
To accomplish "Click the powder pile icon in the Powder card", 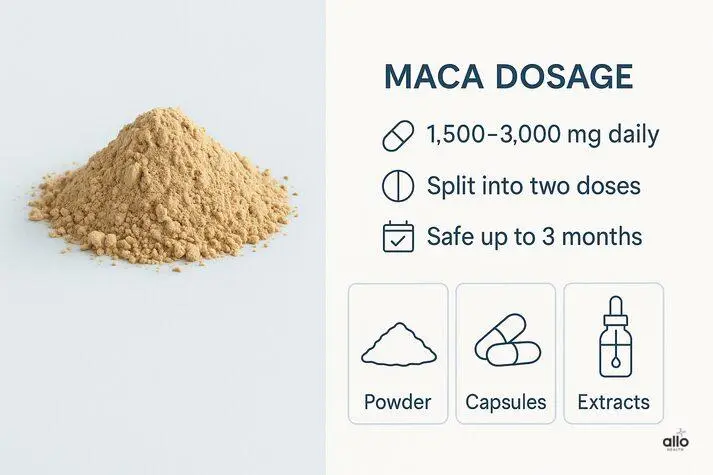I will pyautogui.click(x=397, y=345).
